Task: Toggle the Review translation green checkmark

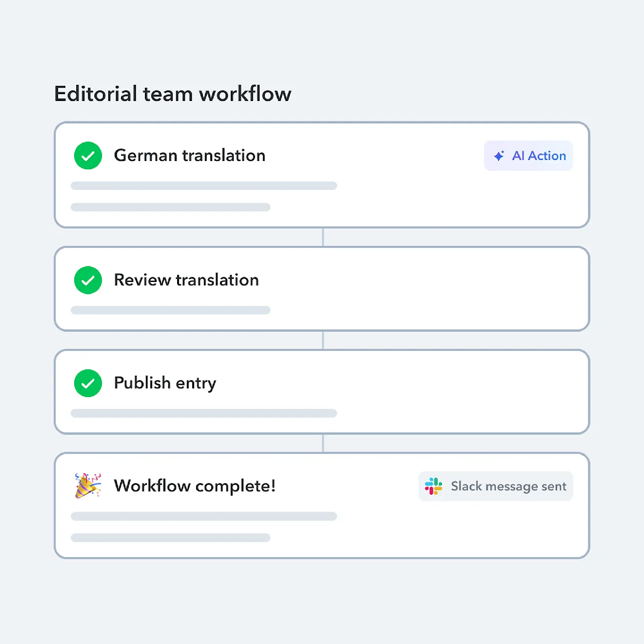Action: click(x=88, y=280)
